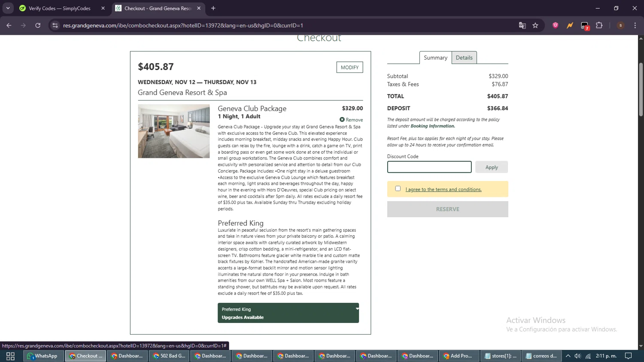The height and width of the screenshot is (362, 644).
Task: Switch to the Details tab
Action: (x=464, y=57)
